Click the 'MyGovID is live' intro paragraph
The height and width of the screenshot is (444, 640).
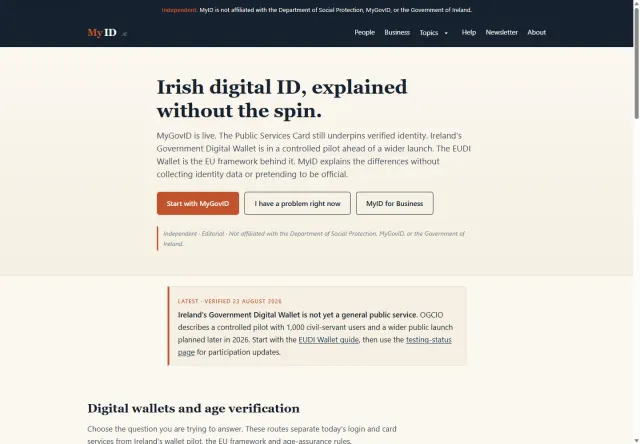point(313,155)
